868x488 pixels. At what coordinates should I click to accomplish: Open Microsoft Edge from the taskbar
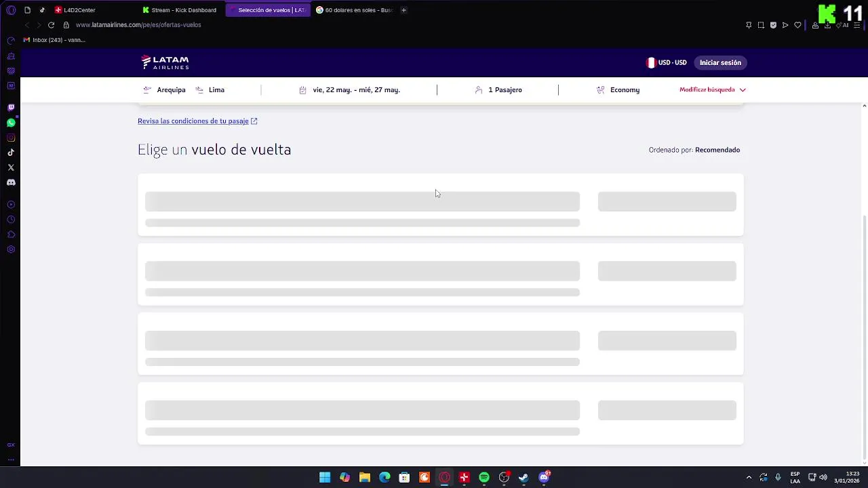click(384, 478)
